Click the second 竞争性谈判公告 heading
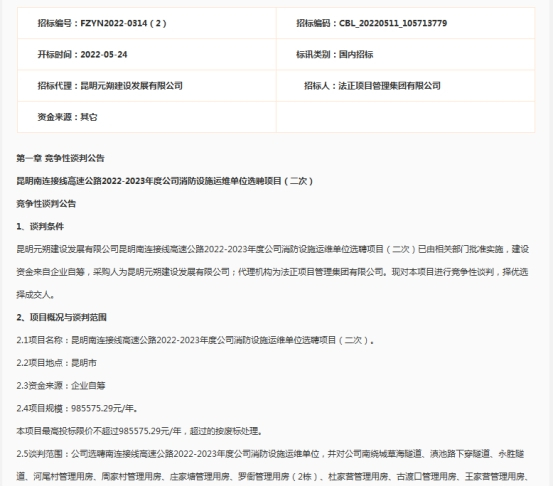Screen dimensions: 554x487 tap(46, 204)
